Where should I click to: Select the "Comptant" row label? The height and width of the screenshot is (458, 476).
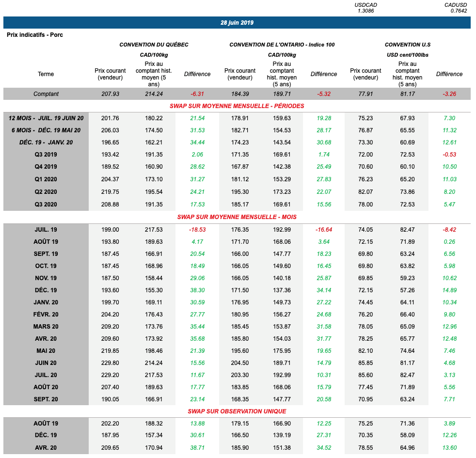(x=46, y=94)
